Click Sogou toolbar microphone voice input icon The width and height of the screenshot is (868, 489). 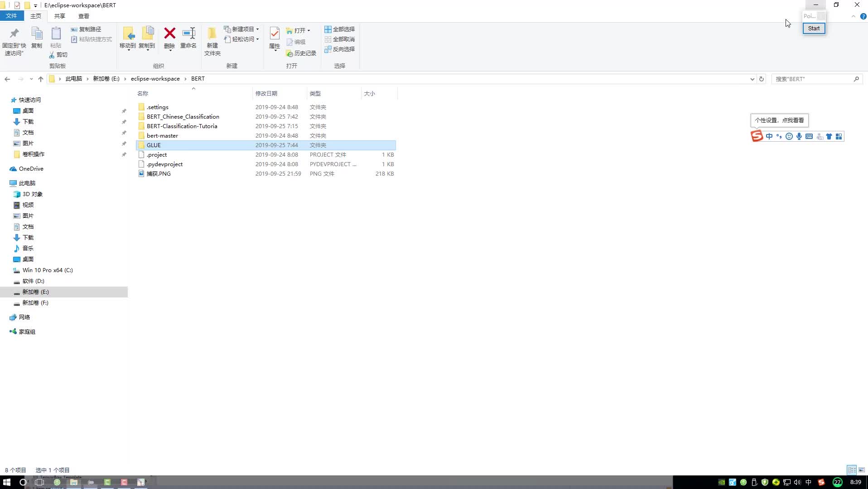tap(799, 136)
